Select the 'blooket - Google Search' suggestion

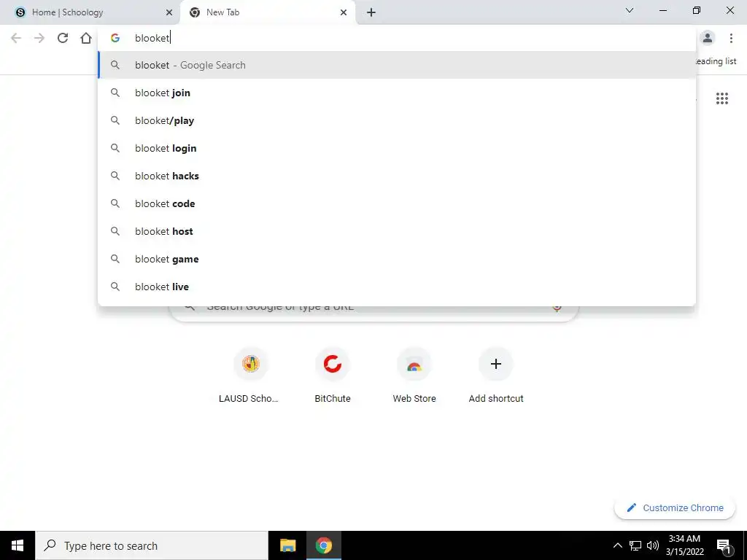tap(396, 65)
